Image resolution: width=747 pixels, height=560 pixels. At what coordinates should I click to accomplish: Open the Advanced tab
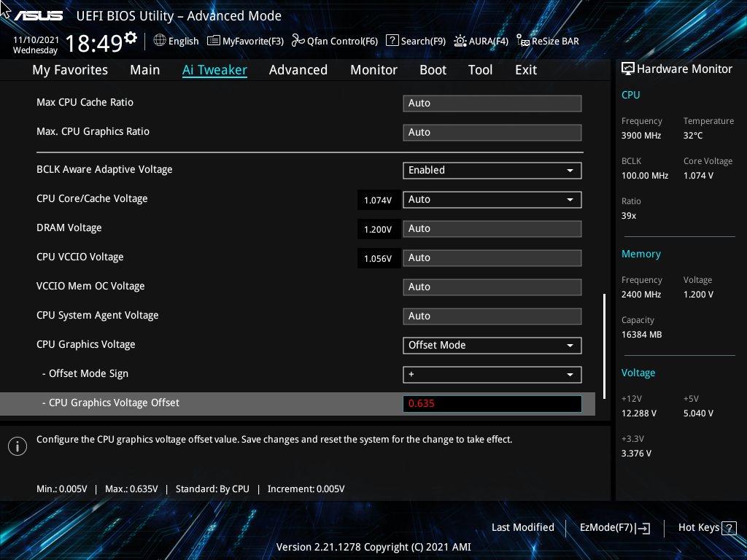pos(298,70)
